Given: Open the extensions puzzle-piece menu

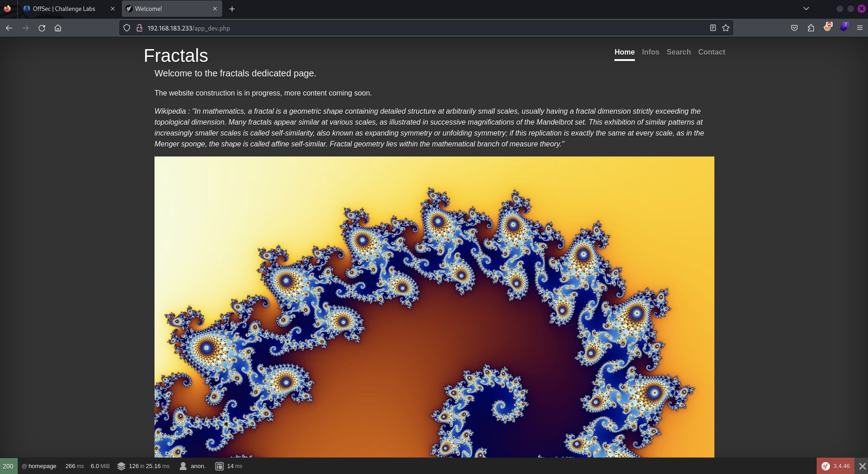Looking at the screenshot, I should tap(811, 28).
